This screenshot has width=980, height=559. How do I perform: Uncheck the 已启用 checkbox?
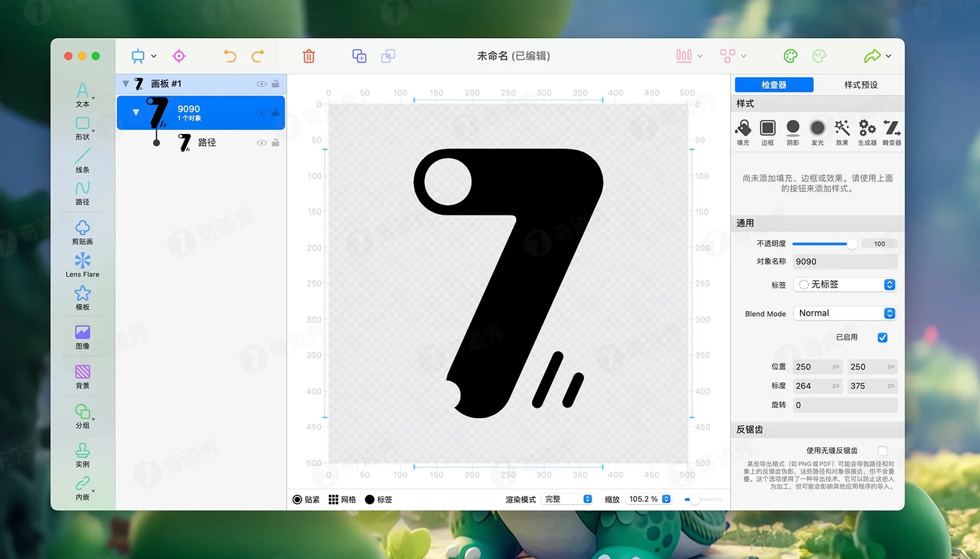tap(883, 337)
